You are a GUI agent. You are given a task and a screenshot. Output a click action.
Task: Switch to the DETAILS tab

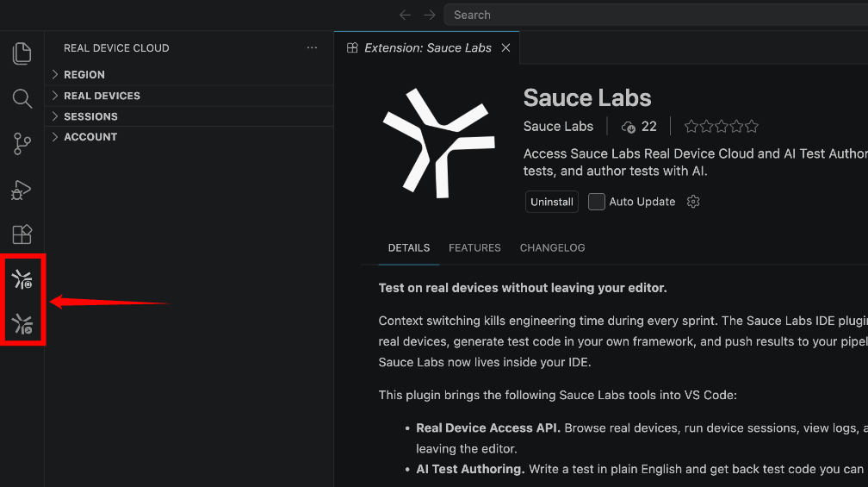point(408,247)
